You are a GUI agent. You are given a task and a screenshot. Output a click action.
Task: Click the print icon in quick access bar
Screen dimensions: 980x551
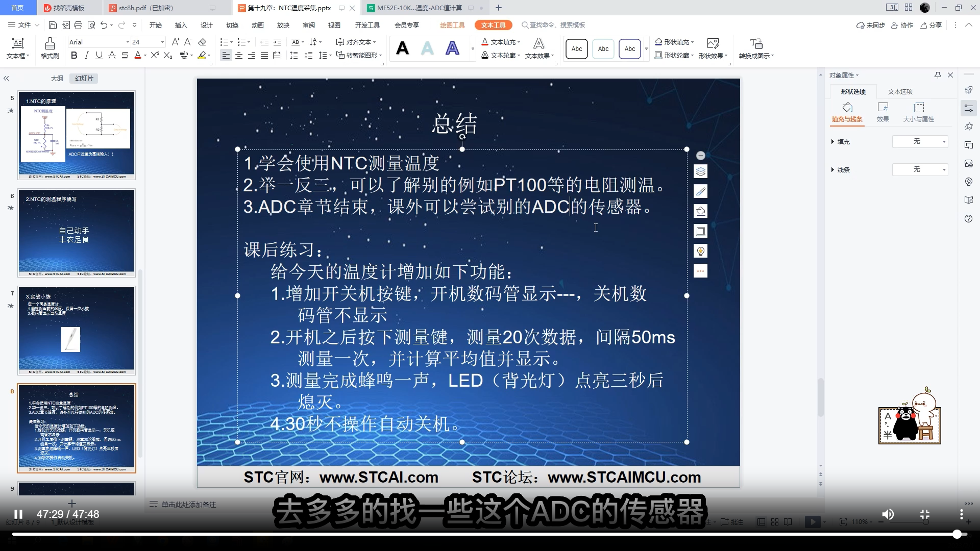[x=78, y=25]
